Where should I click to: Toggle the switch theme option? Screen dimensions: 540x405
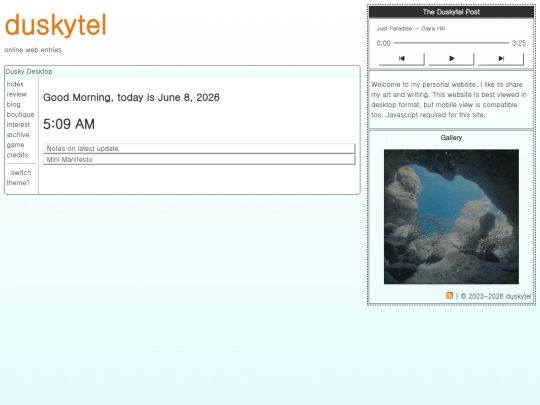(x=19, y=178)
